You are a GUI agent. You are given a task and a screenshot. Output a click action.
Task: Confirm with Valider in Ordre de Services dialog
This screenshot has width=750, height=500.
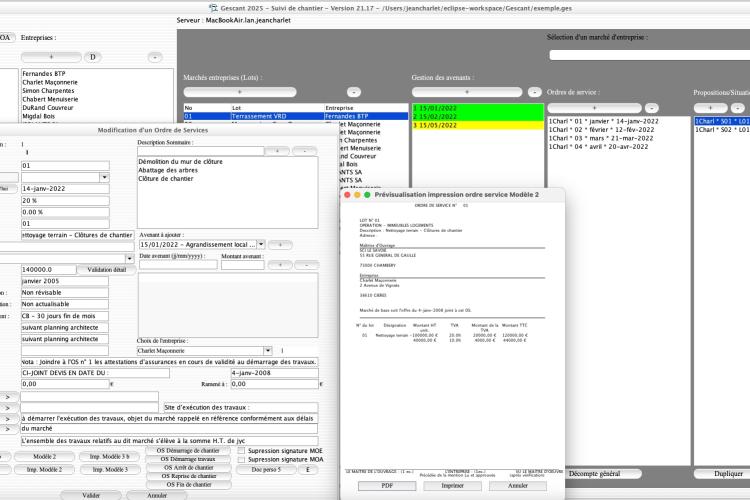pos(91,496)
